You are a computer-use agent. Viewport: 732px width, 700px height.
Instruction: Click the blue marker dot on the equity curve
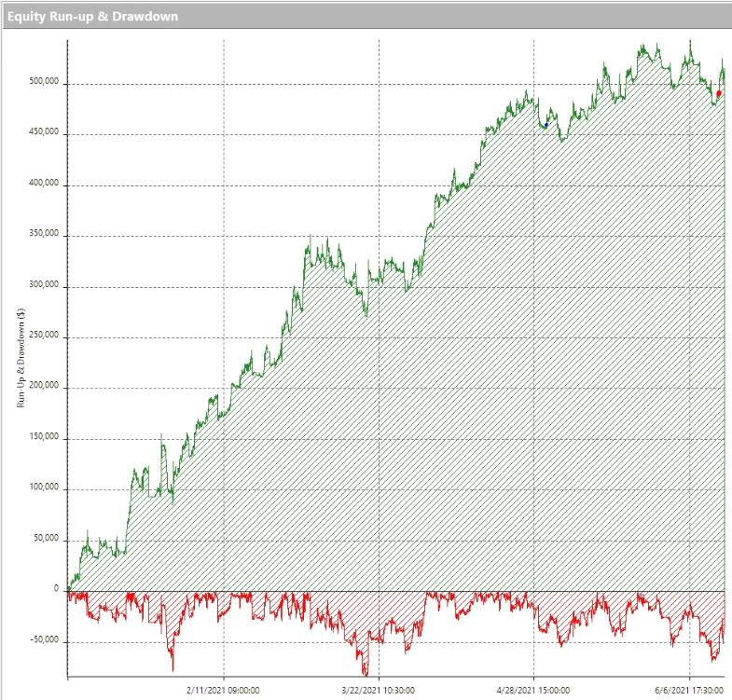546,125
